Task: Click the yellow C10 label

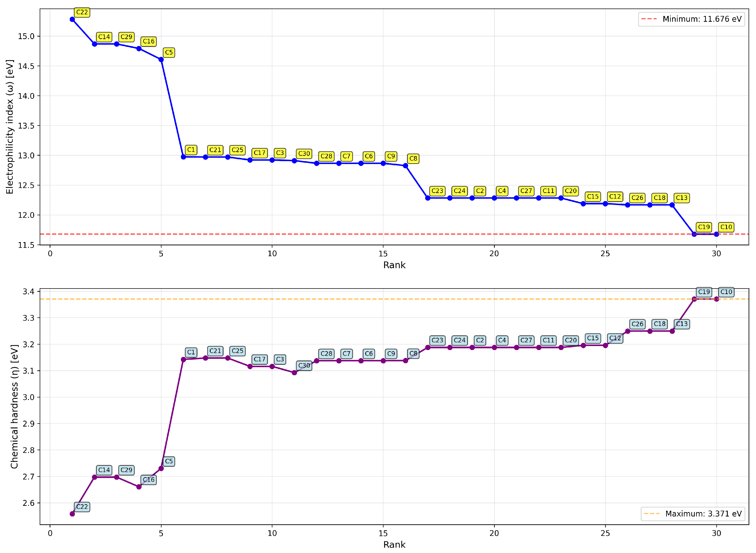Action: pyautogui.click(x=726, y=227)
